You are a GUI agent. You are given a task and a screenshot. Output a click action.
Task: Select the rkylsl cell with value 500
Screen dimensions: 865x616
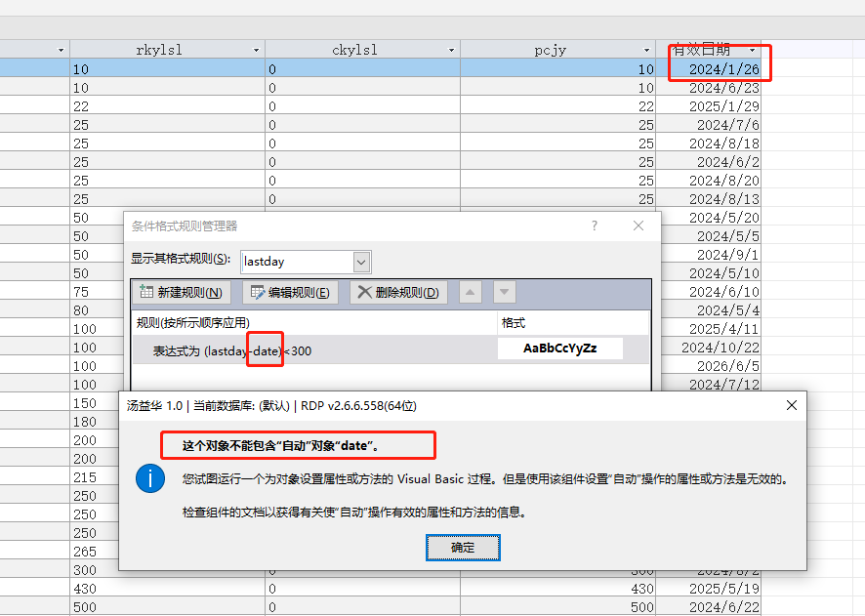click(168, 606)
